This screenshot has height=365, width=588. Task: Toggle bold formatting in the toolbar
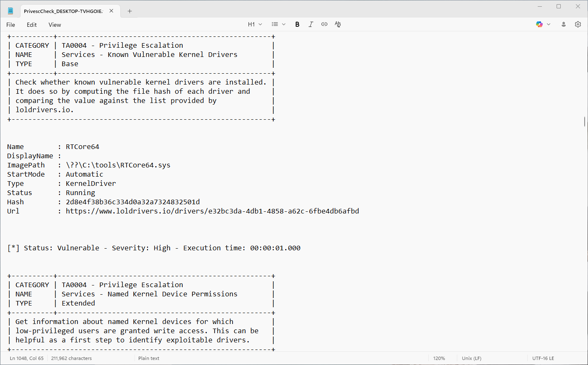pyautogui.click(x=297, y=24)
